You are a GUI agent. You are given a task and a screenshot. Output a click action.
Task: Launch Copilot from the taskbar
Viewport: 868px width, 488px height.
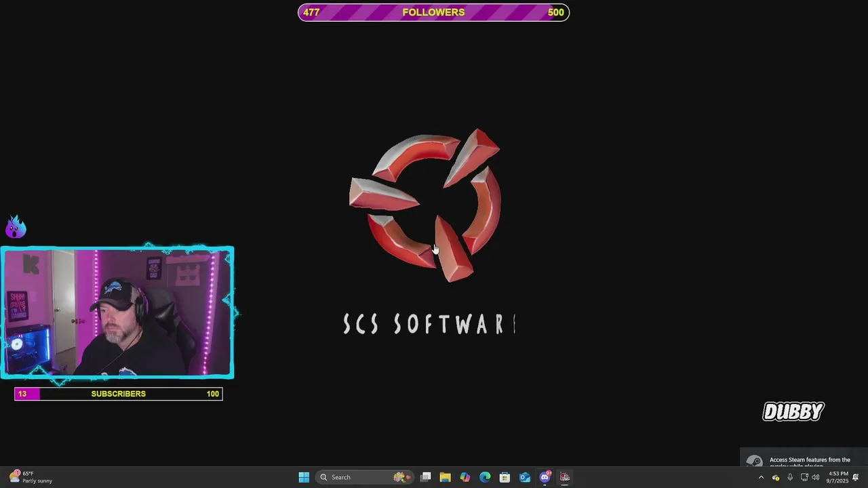pos(465,477)
